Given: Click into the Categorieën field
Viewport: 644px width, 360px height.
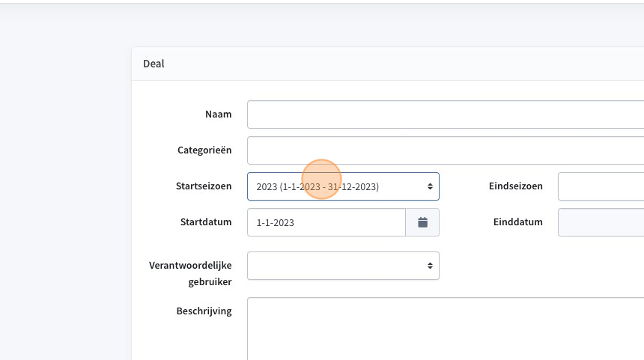Looking at the screenshot, I should (446, 150).
